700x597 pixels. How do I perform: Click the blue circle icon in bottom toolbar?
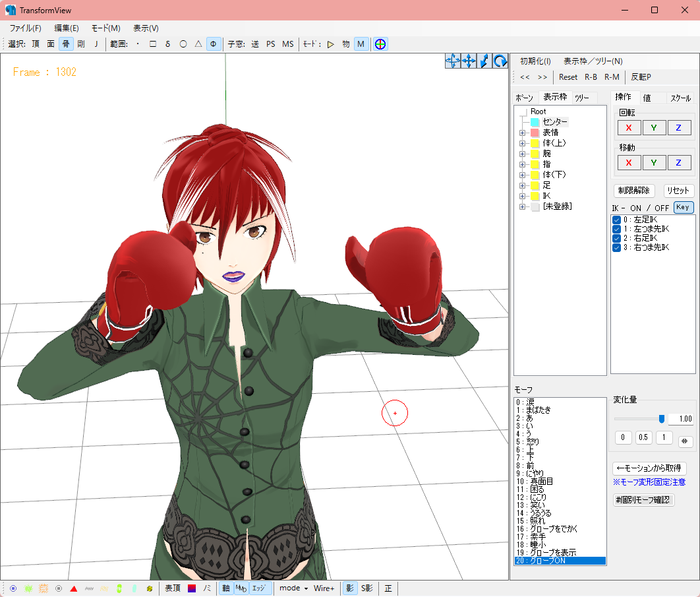coord(13,588)
